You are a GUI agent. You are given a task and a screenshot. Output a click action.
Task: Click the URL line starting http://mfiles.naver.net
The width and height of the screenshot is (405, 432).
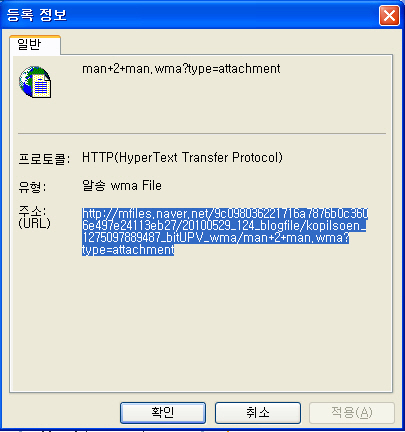[225, 214]
